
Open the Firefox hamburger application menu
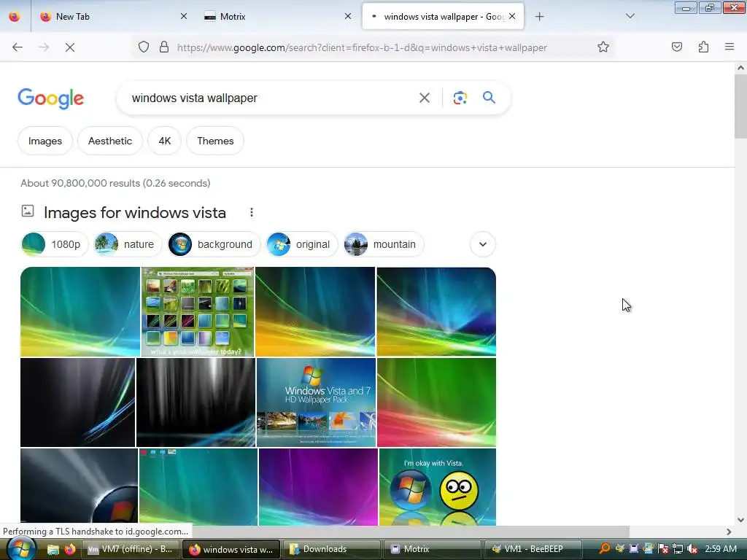[729, 47]
